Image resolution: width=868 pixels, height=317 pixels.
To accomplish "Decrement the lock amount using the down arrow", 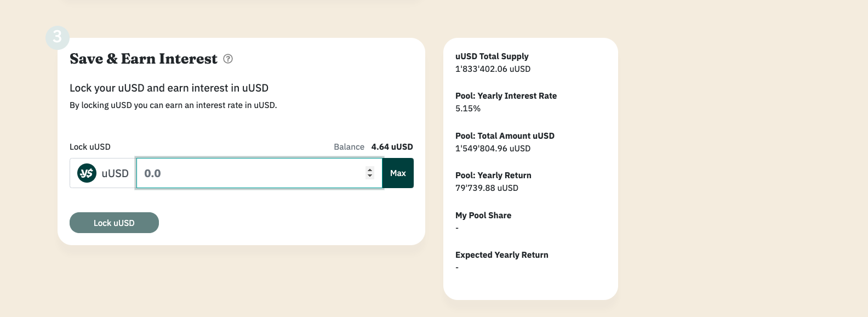I will tap(370, 176).
